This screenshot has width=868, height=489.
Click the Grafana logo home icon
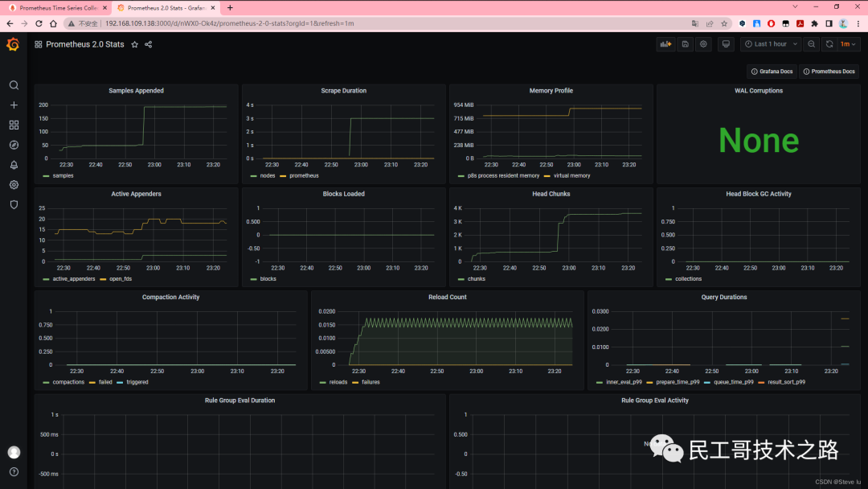coord(13,44)
